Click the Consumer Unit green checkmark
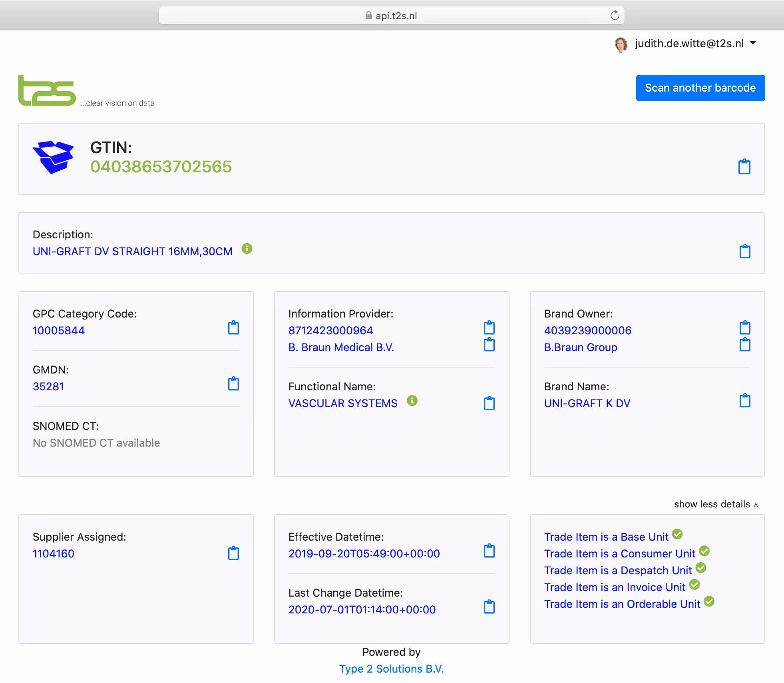The height and width of the screenshot is (683, 784). point(704,551)
